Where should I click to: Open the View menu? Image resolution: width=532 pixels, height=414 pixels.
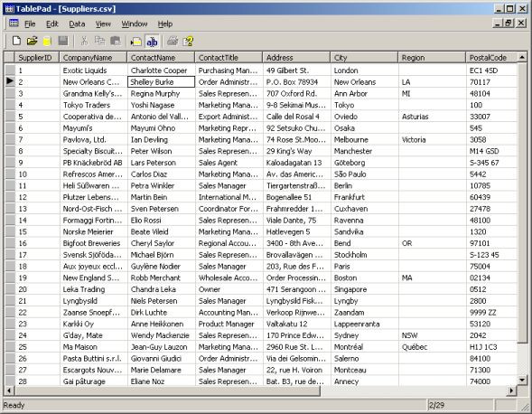click(103, 24)
